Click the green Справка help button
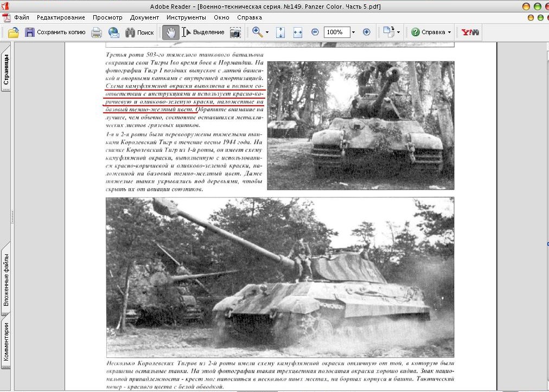 click(428, 32)
